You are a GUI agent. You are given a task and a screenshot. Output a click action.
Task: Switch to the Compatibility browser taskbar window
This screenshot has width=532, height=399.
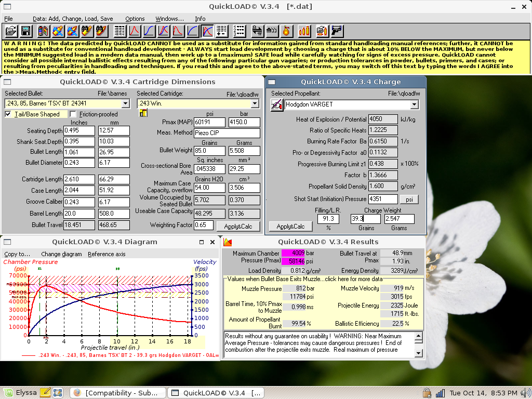pyautogui.click(x=118, y=393)
